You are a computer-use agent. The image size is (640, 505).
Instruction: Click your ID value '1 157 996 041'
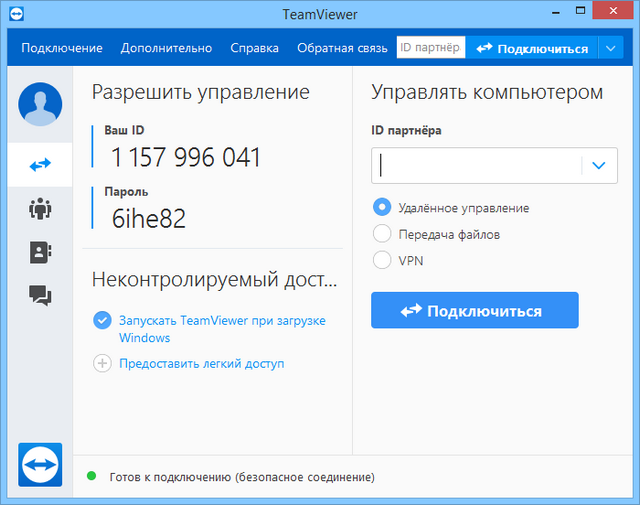pos(186,158)
